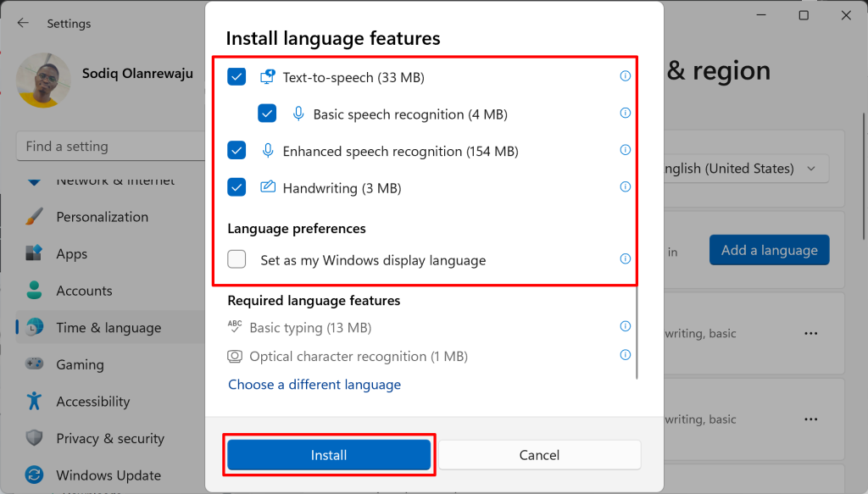
Task: Open Personalization settings
Action: click(111, 217)
